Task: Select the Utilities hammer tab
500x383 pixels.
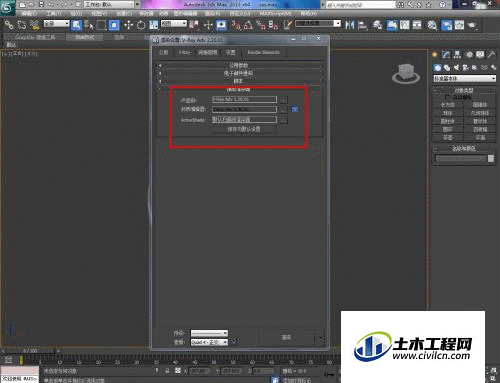Action: pyautogui.click(x=491, y=55)
